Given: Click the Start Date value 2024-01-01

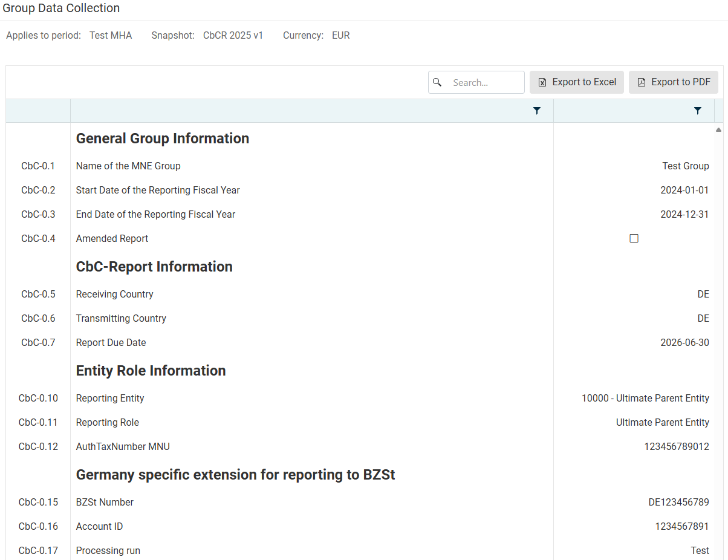Looking at the screenshot, I should 684,190.
